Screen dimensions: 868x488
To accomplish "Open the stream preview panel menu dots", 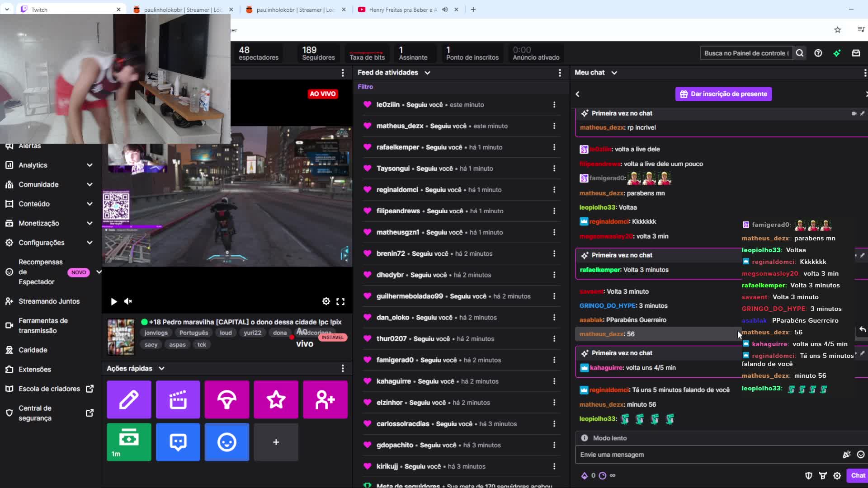I will click(343, 73).
